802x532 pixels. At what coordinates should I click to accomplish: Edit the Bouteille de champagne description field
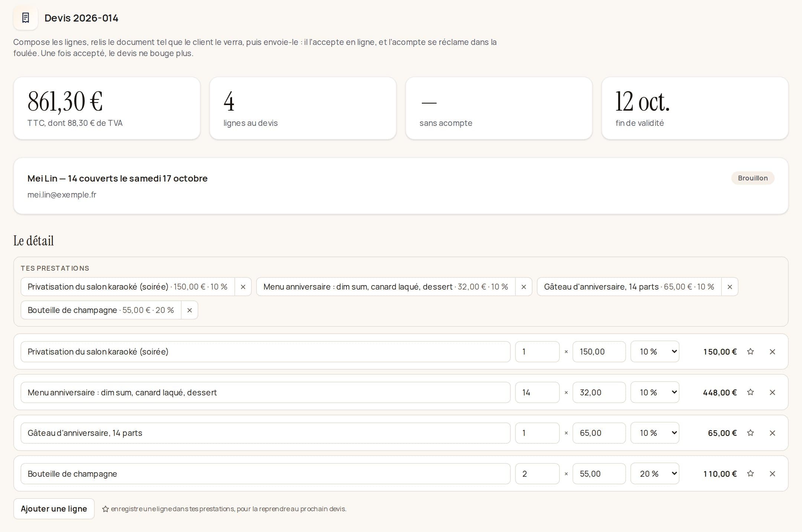[x=265, y=473]
